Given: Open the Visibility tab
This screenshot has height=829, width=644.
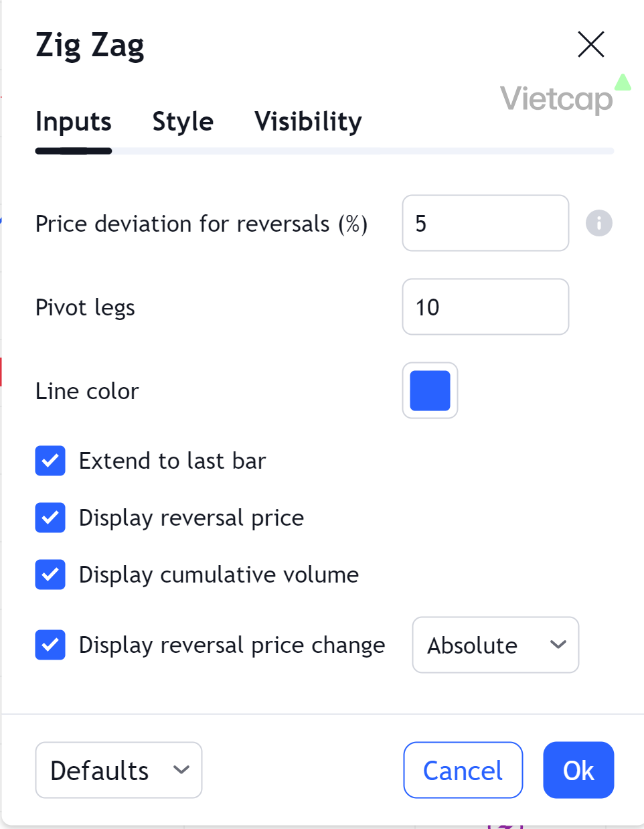Looking at the screenshot, I should (308, 121).
